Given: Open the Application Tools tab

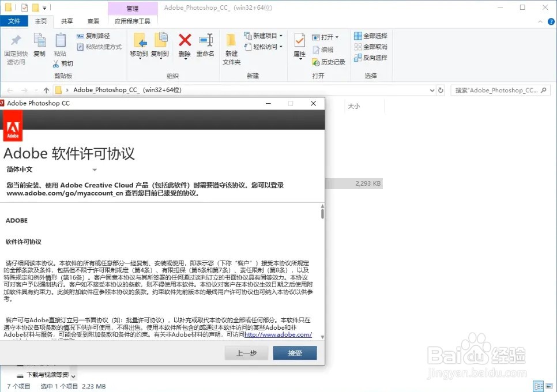Looking at the screenshot, I should coord(133,21).
